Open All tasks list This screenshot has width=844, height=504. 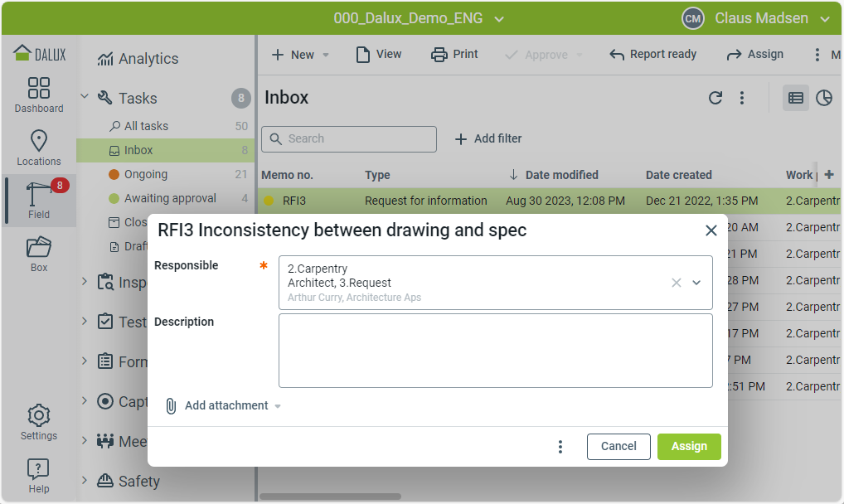pos(146,126)
